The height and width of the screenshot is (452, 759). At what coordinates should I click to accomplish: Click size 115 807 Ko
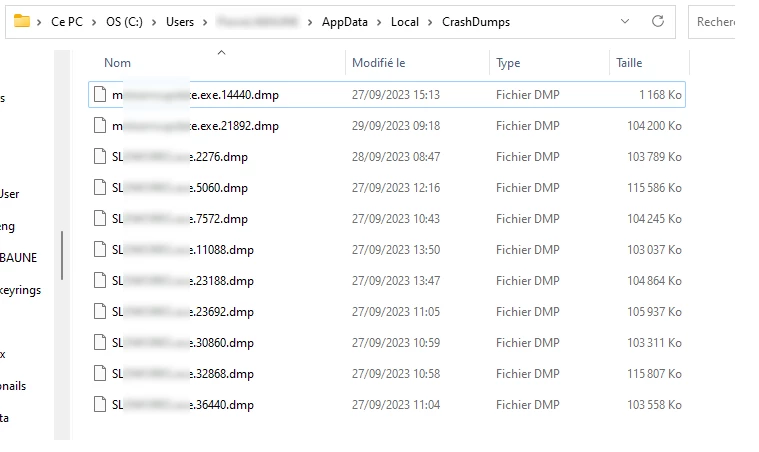pyautogui.click(x=654, y=374)
